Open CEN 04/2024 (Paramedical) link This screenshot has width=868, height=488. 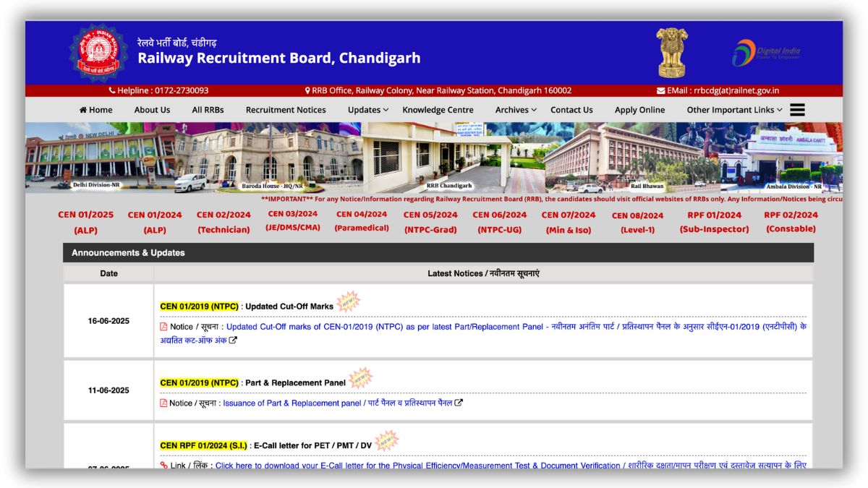point(362,221)
